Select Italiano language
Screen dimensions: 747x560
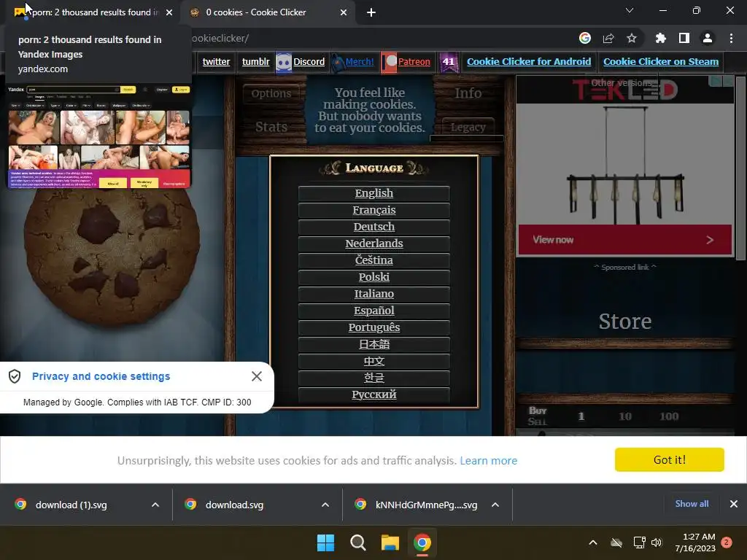374,294
